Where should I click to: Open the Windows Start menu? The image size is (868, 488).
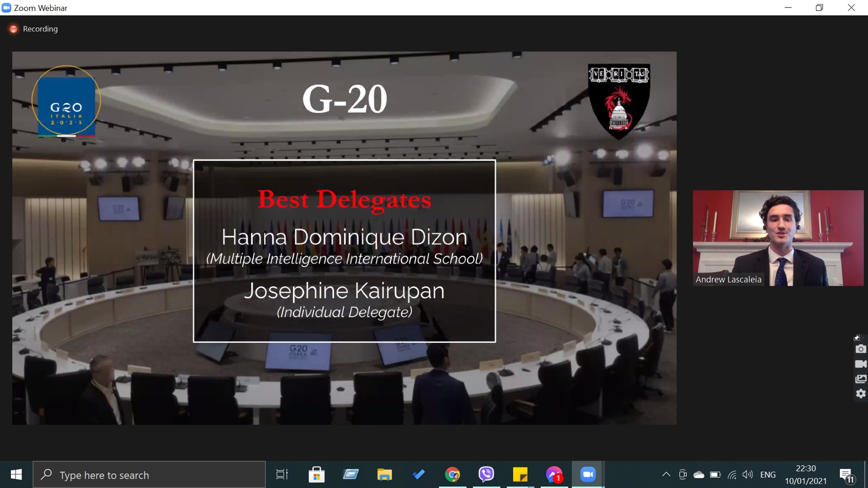(16, 475)
